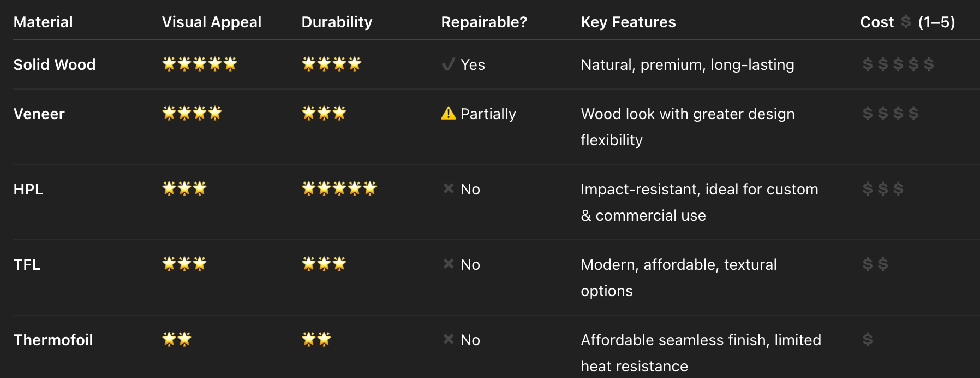Click the Key Features column header
Screen dimensions: 980x378
pyautogui.click(x=628, y=22)
